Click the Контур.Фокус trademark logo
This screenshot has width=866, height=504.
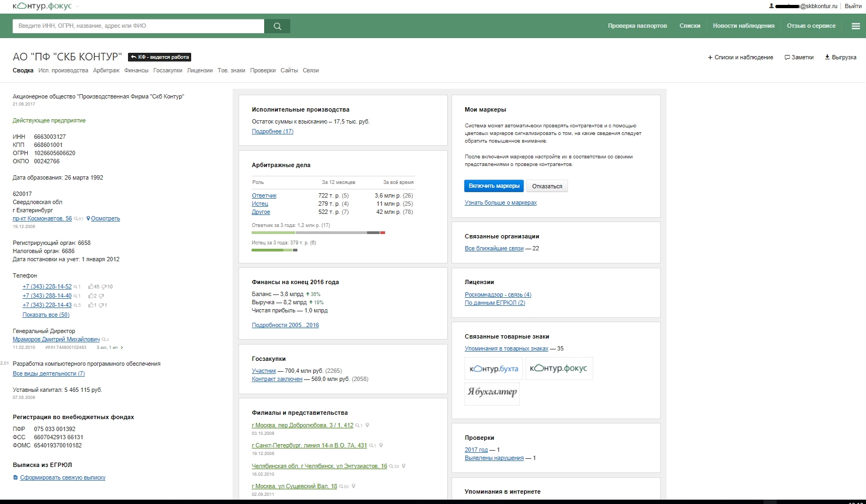pyautogui.click(x=559, y=368)
